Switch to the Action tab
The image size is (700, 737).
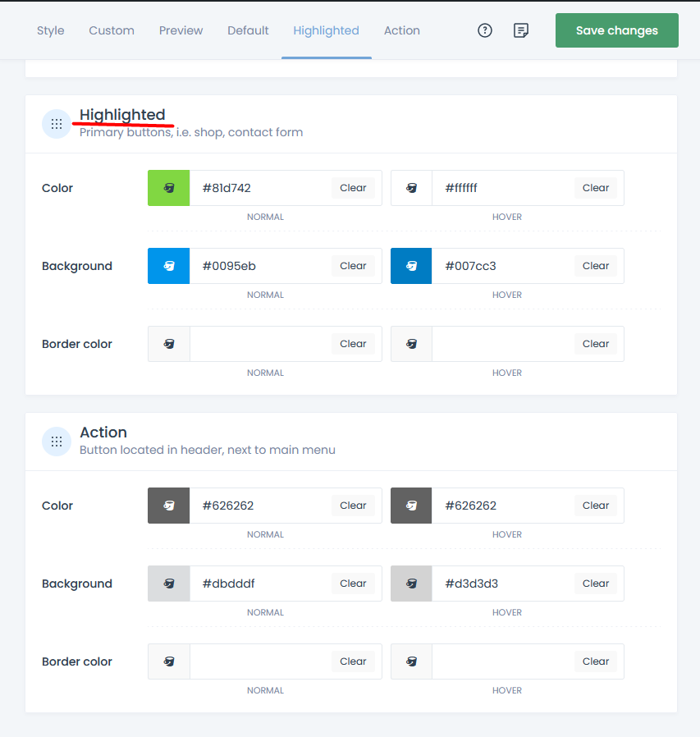pyautogui.click(x=401, y=30)
